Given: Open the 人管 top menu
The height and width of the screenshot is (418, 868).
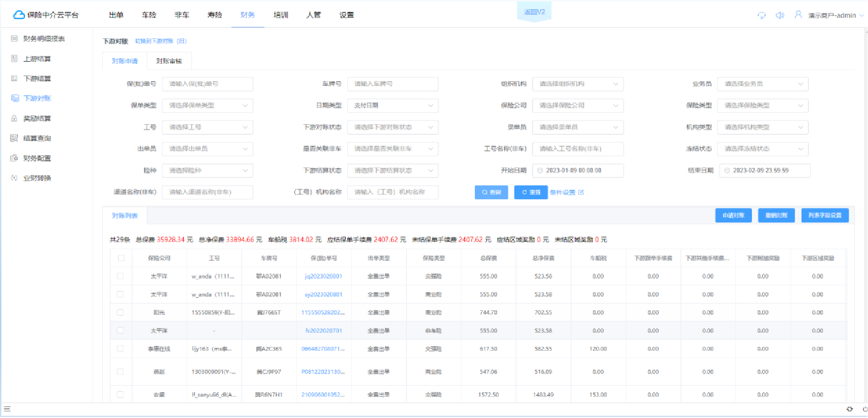Looking at the screenshot, I should tap(314, 15).
